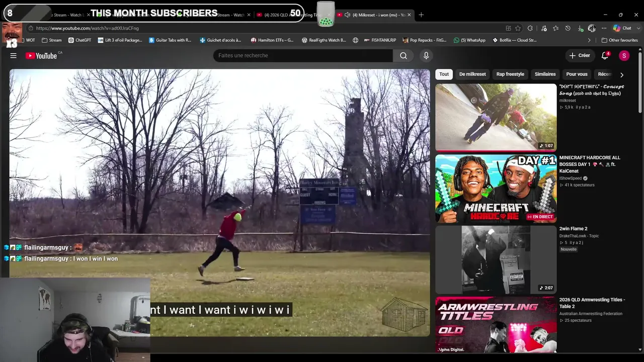Visit the milkreset channel name

[x=568, y=101]
